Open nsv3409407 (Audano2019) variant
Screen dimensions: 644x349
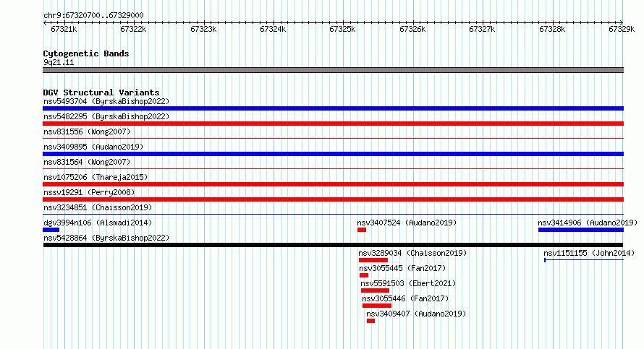(416, 314)
